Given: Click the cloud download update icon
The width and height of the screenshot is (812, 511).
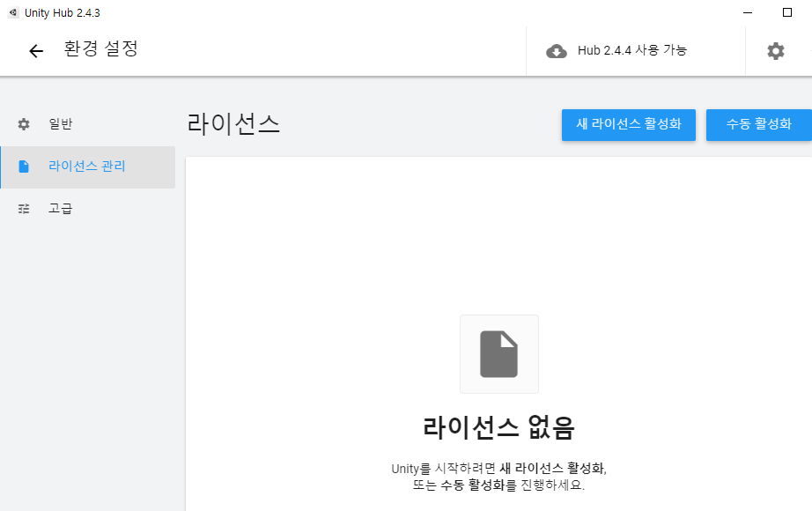Looking at the screenshot, I should (557, 51).
